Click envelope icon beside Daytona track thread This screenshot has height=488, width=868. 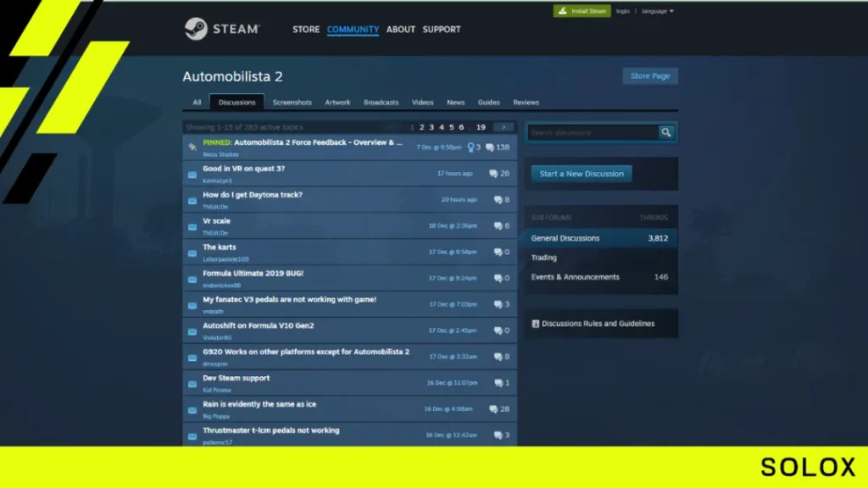point(192,200)
